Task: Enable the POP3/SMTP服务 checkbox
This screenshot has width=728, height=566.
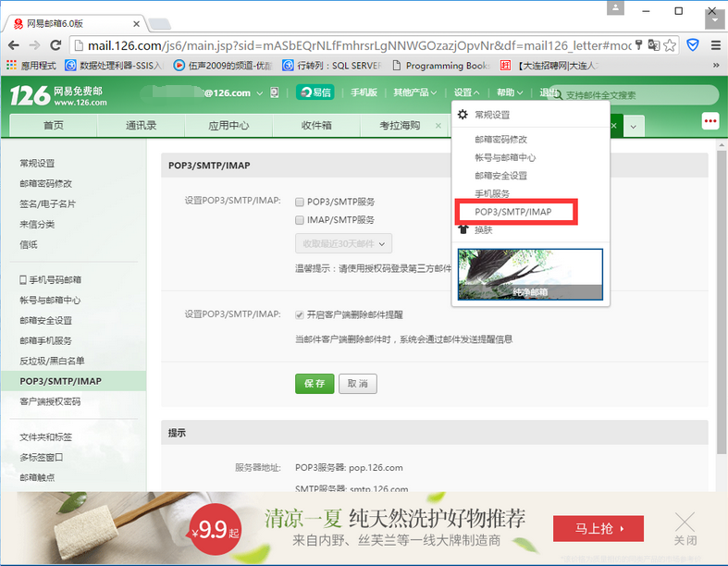Action: coord(300,202)
